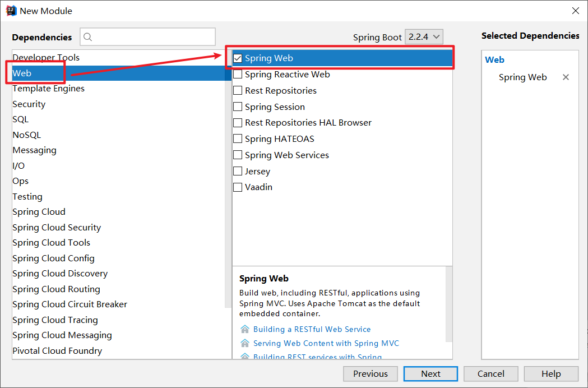
Task: Enable the Jersey dependency checkbox
Action: (238, 172)
